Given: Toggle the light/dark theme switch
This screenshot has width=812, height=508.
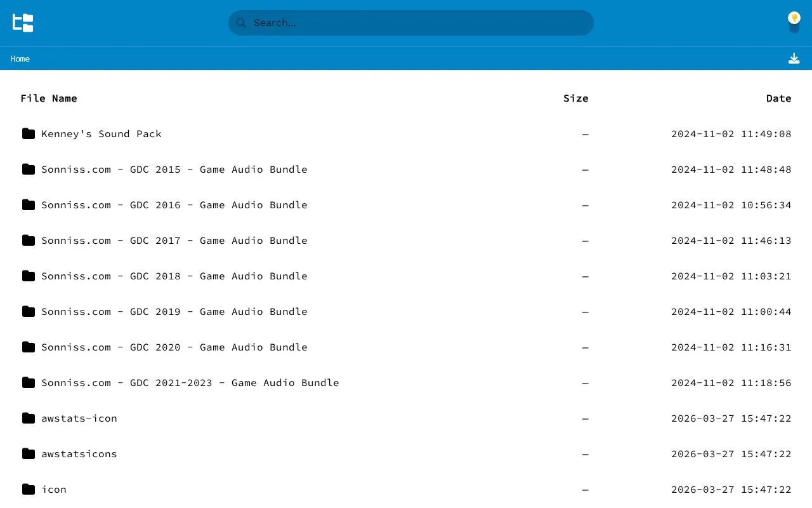Looking at the screenshot, I should click(794, 23).
